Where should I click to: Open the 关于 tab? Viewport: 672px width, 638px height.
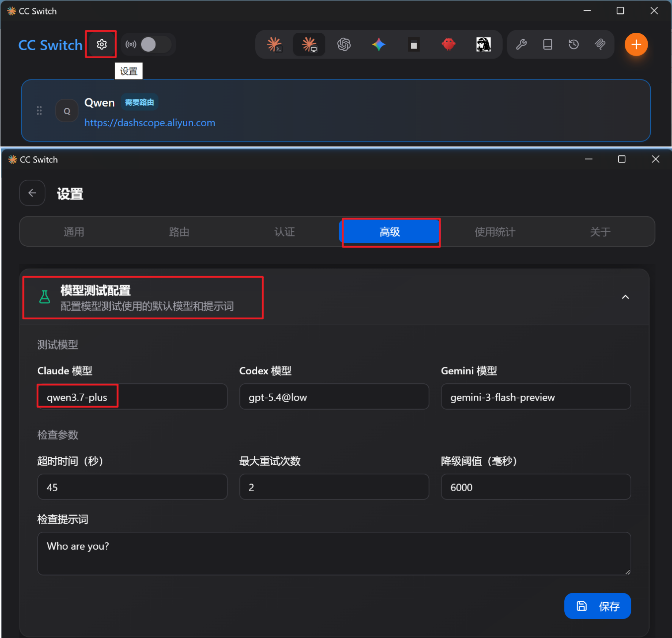(x=600, y=232)
